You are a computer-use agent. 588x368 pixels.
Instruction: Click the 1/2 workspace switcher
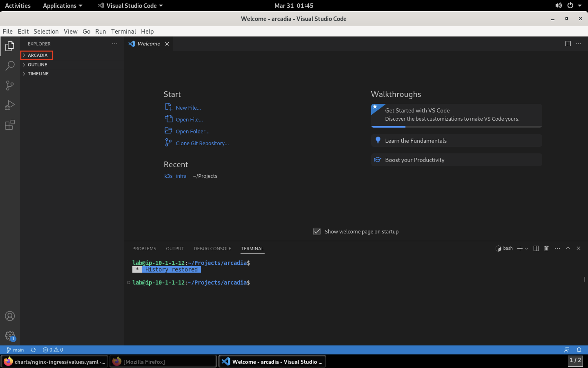pyautogui.click(x=575, y=360)
